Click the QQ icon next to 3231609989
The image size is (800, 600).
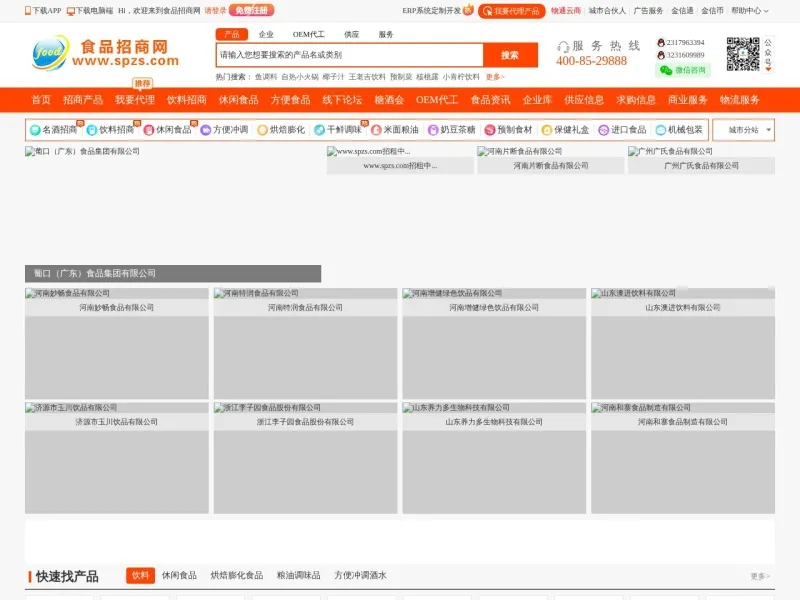tap(661, 55)
